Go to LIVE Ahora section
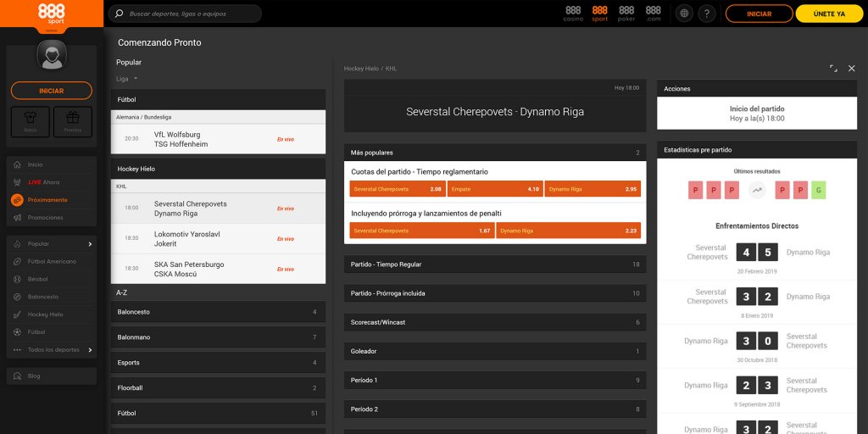868x434 pixels. 52,182
